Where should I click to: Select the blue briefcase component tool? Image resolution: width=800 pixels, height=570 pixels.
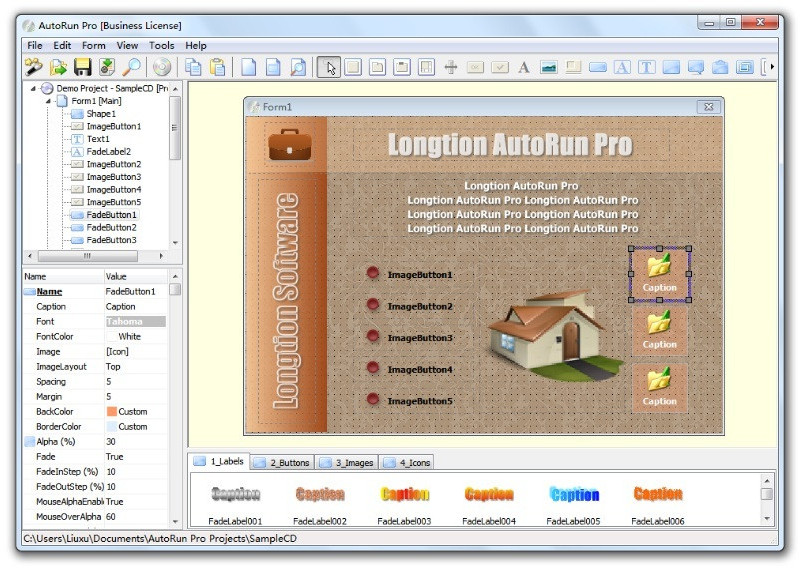pos(720,67)
